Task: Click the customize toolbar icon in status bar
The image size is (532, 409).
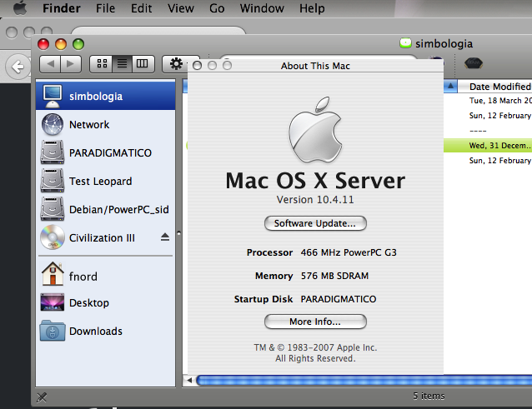Action: coord(42,397)
